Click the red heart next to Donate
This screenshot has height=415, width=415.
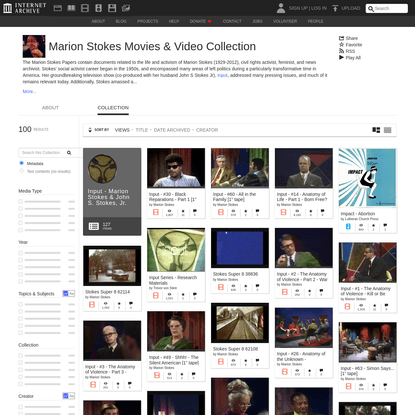[x=209, y=21]
